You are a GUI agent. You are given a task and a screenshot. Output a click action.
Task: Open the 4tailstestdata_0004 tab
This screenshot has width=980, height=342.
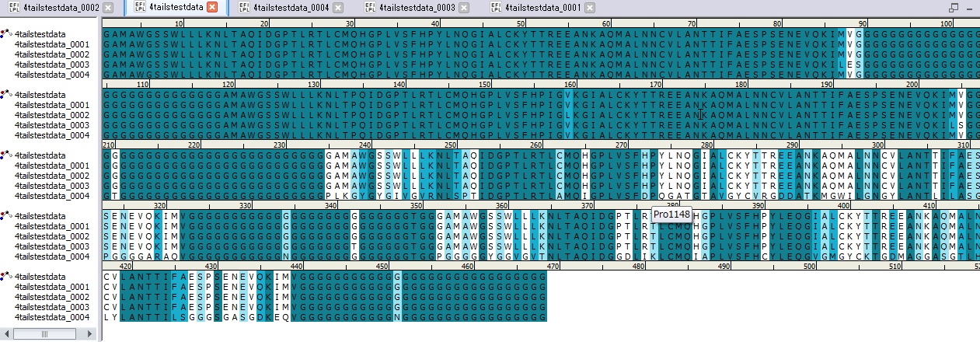(x=284, y=8)
